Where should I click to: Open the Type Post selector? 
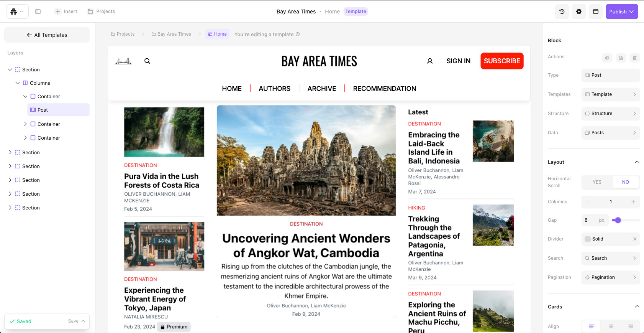click(611, 75)
